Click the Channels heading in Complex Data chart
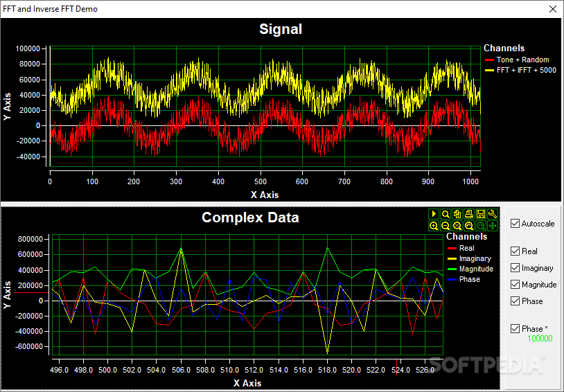The image size is (564, 392). pos(466,237)
